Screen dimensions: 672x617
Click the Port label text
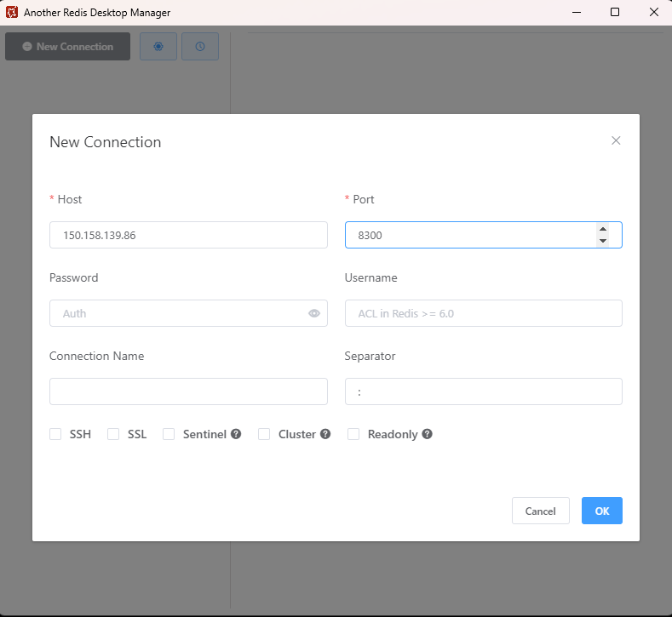[364, 199]
